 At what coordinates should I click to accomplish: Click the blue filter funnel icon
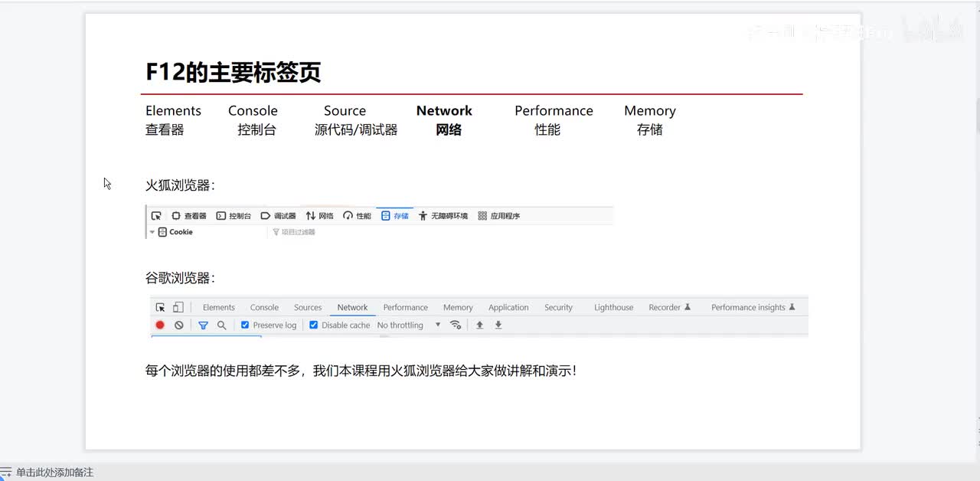(203, 325)
